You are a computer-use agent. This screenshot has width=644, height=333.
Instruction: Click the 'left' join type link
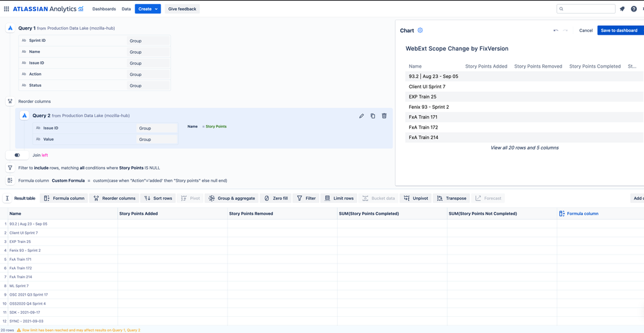click(44, 155)
